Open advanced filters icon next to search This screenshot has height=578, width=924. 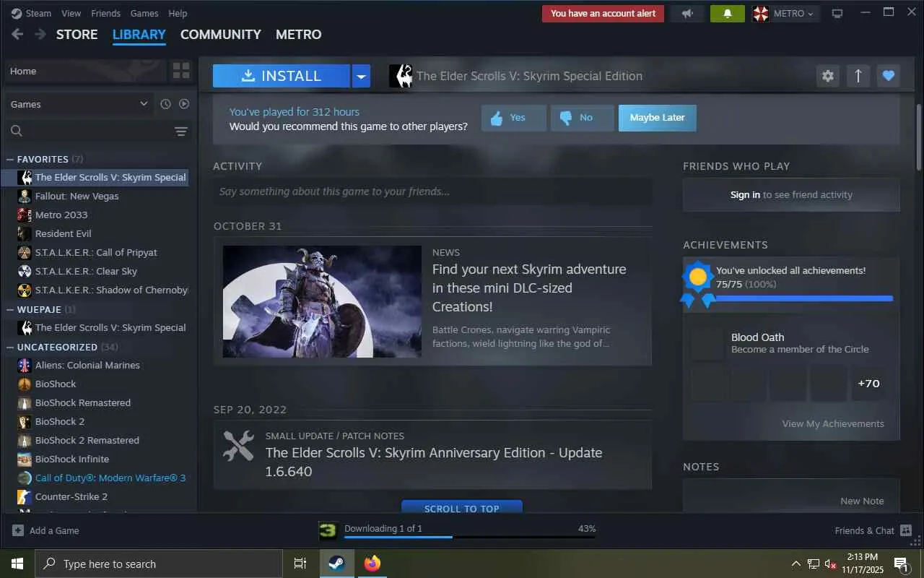tap(181, 131)
